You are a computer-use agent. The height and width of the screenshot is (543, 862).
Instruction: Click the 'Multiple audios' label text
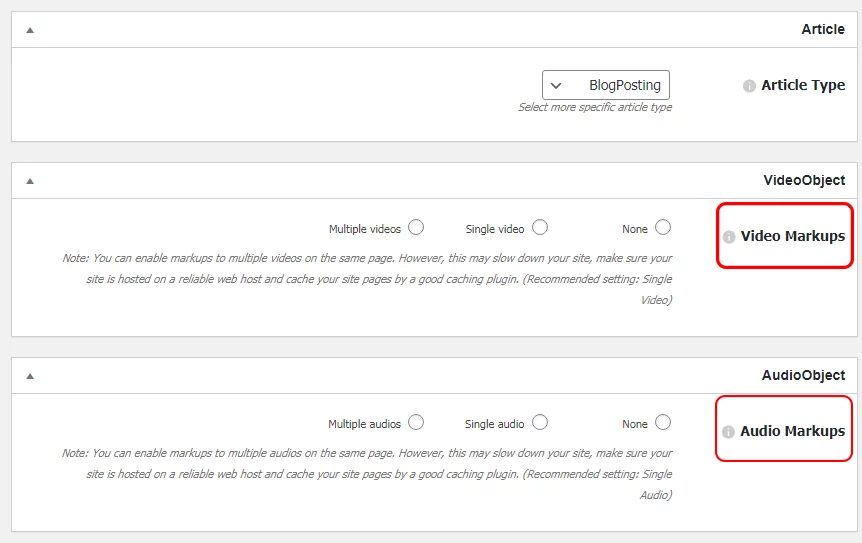[364, 424]
